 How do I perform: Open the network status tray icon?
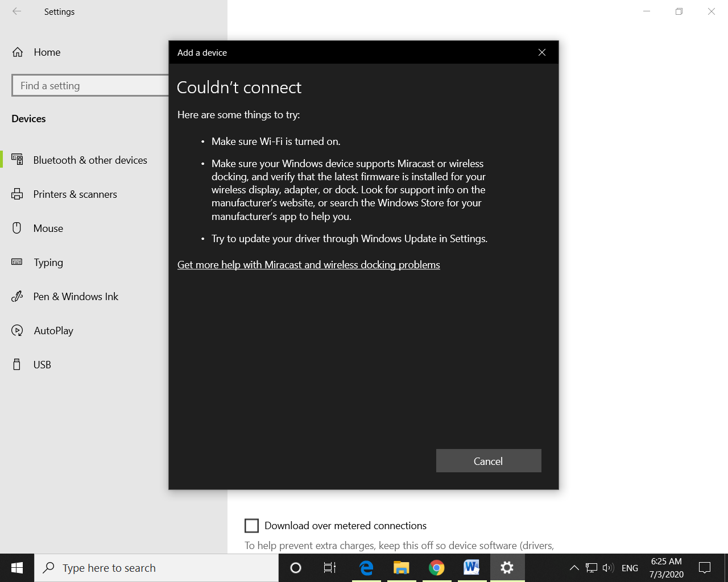tap(591, 568)
